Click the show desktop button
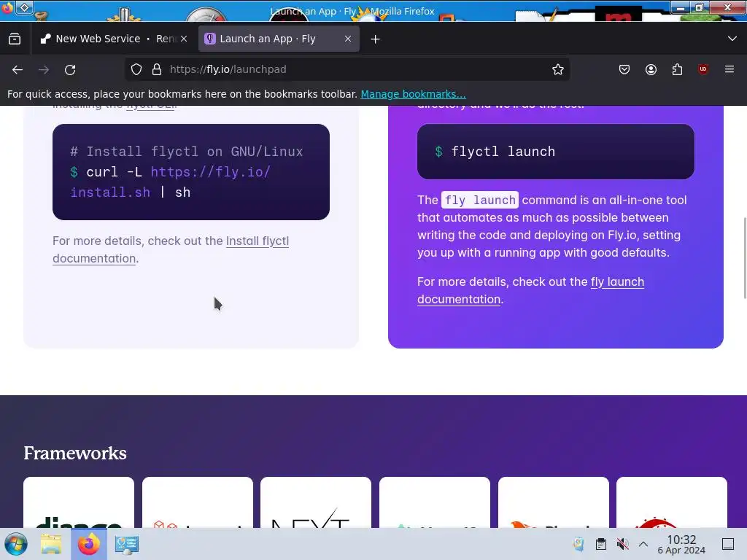The height and width of the screenshot is (560, 747). [728, 544]
